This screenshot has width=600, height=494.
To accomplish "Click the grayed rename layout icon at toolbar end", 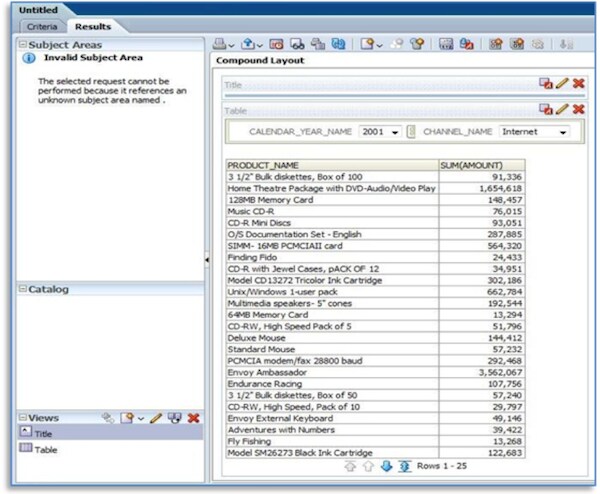I will 566,44.
